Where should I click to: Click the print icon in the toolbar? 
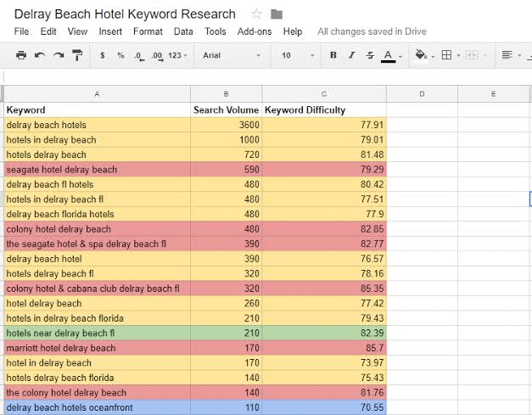[21, 55]
